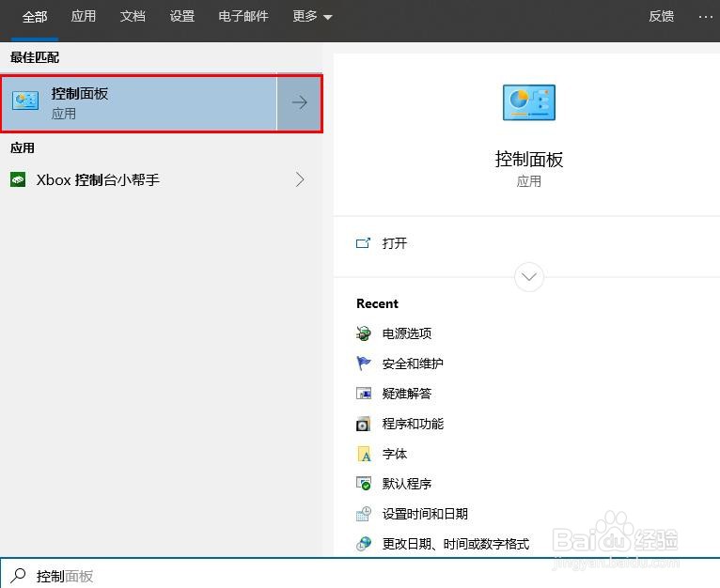Viewport: 720px width, 588px height.
Task: Expand more actions with the down chevron circle
Action: [x=529, y=277]
